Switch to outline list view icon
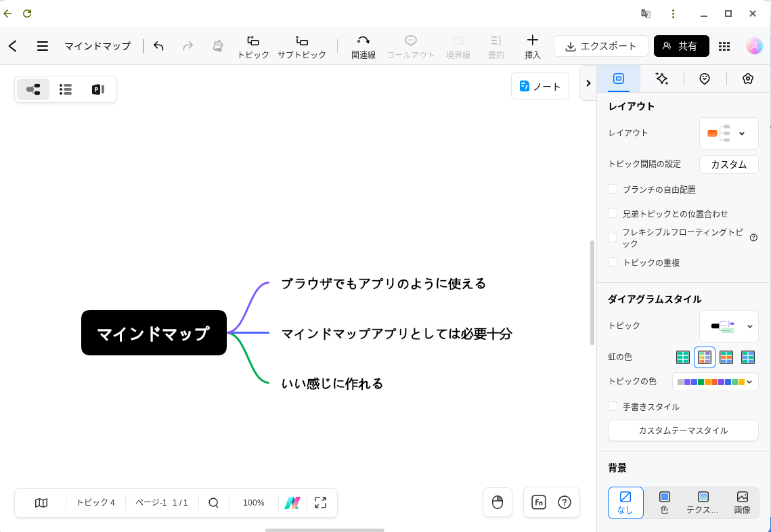The height and width of the screenshot is (532, 771). (x=66, y=89)
